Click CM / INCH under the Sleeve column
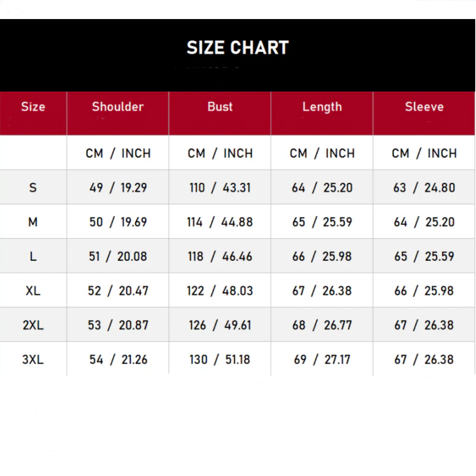The width and height of the screenshot is (476, 476). pyautogui.click(x=424, y=154)
